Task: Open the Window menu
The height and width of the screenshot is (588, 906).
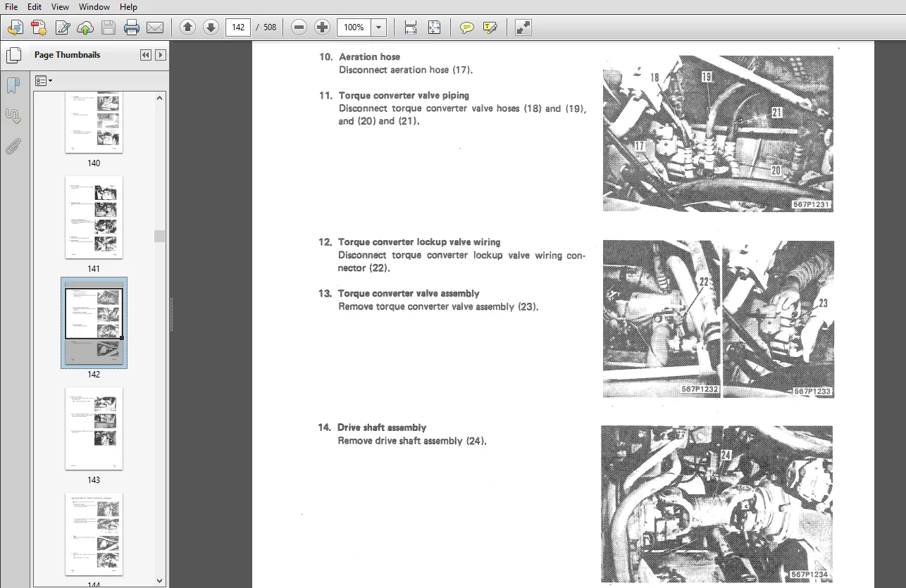Action: click(x=94, y=6)
